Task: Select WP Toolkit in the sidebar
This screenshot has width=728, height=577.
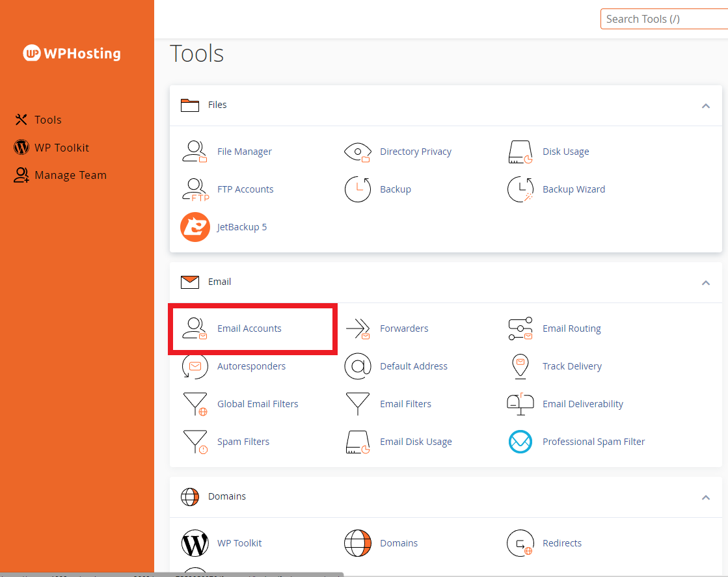Action: [61, 147]
